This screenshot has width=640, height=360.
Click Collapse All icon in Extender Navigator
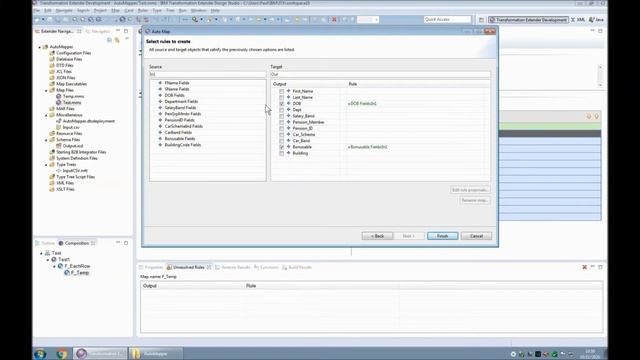pos(109,40)
